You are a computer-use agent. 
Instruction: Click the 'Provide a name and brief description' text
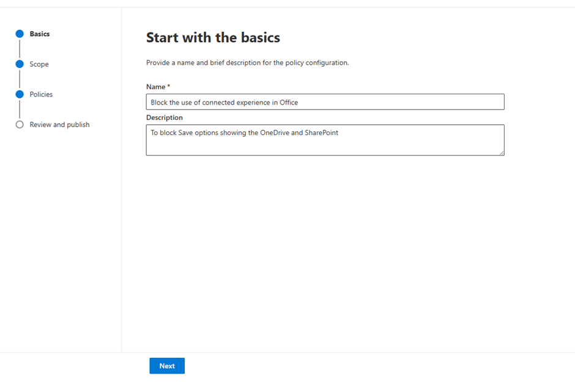(x=247, y=63)
